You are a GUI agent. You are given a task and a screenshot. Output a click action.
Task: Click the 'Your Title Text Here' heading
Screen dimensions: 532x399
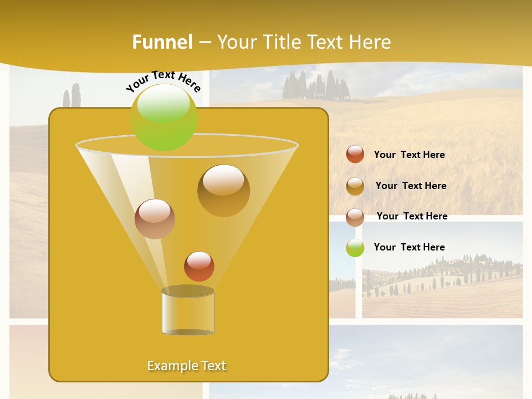(x=305, y=42)
